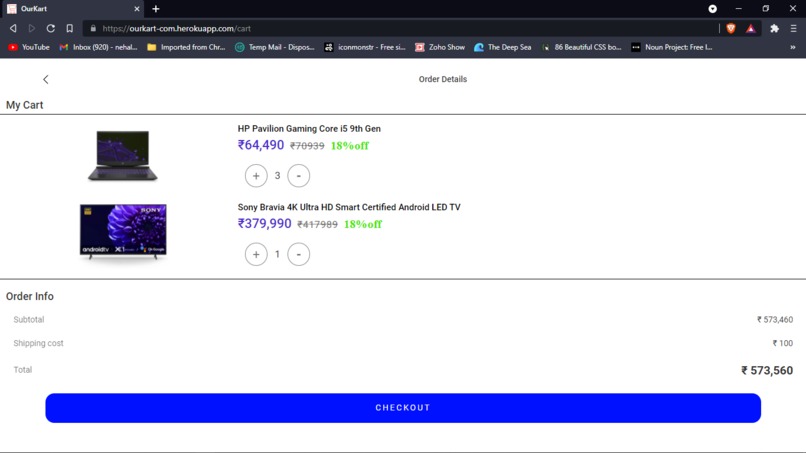Open the browser hamburger menu

tap(794, 28)
